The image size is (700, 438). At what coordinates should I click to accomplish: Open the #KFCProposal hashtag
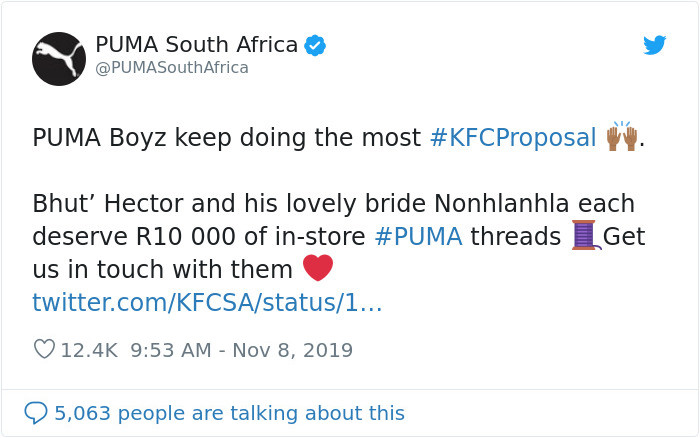pos(512,138)
